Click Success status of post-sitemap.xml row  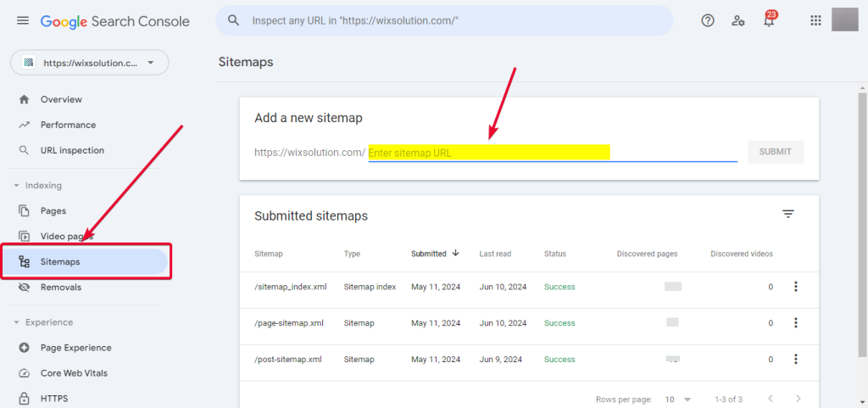(559, 360)
